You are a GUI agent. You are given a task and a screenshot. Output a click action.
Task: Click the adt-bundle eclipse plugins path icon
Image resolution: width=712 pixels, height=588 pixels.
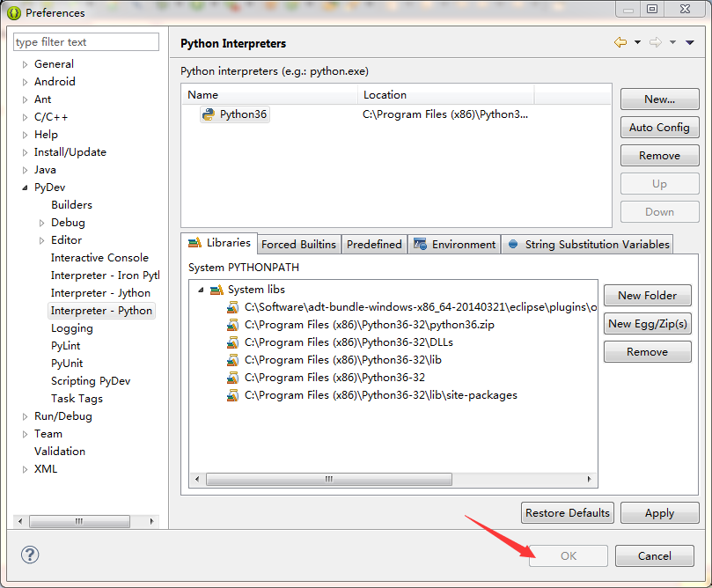pyautogui.click(x=232, y=307)
